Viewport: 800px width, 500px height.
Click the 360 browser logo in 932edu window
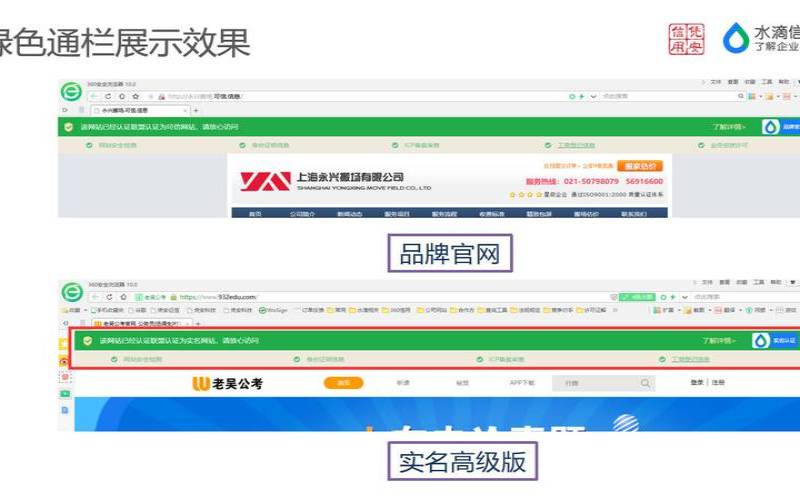click(72, 292)
